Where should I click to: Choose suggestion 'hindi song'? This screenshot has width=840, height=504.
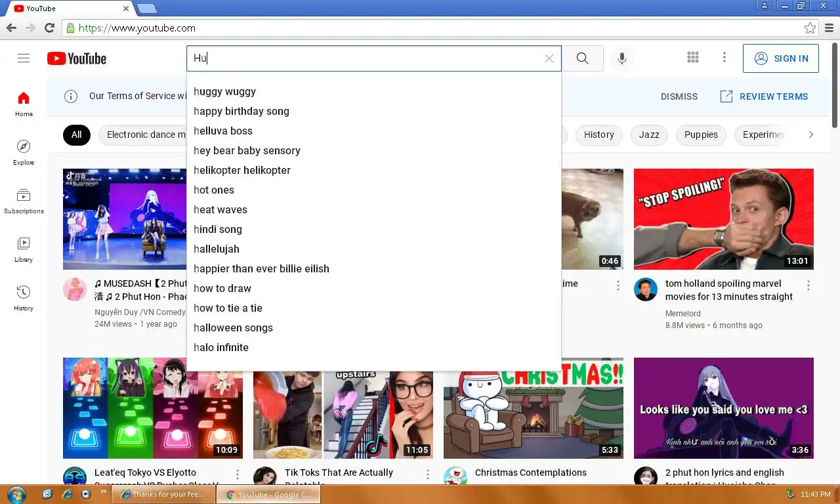pos(374,230)
